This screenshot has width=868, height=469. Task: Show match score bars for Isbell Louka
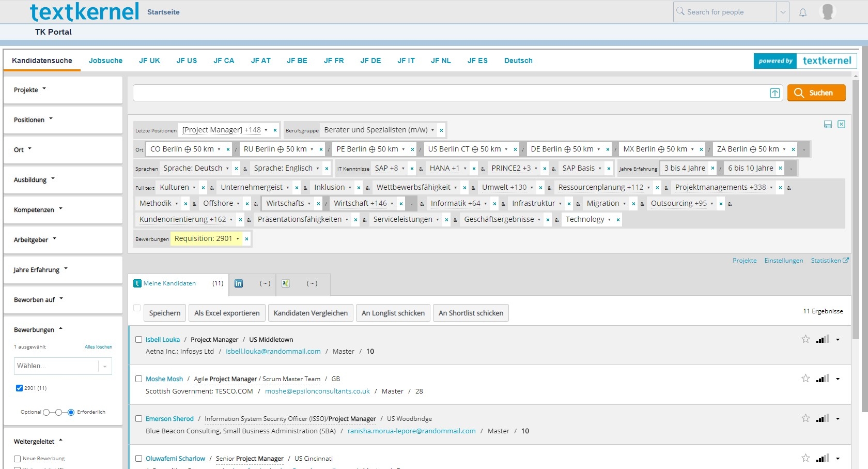pyautogui.click(x=823, y=339)
